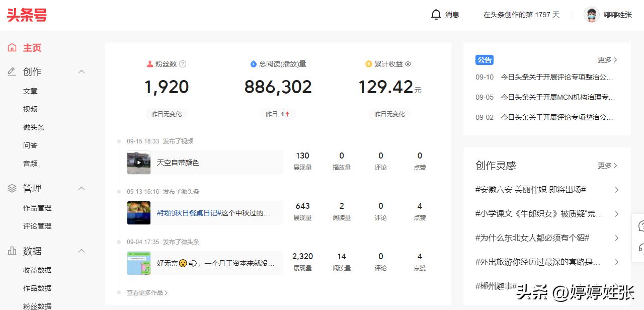Open arrow for #外出旅游 topic
Viewport: 644px width, 310px height.
tap(617, 262)
